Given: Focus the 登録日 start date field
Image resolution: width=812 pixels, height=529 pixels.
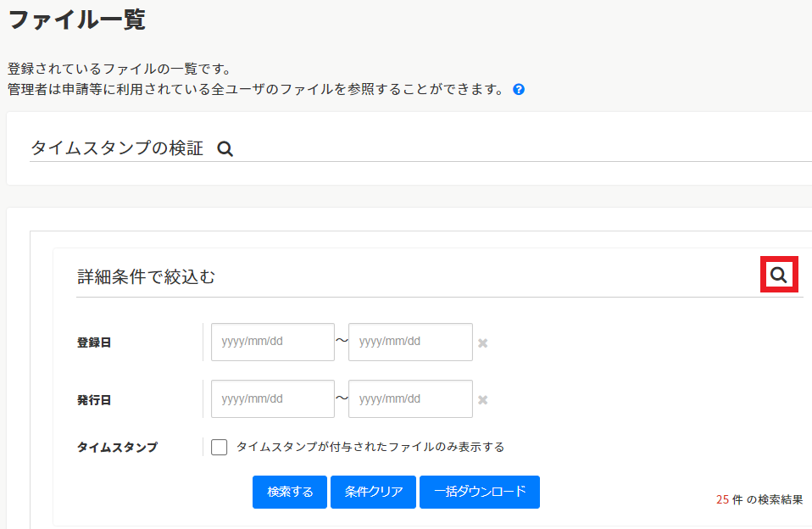Looking at the screenshot, I should (x=272, y=342).
